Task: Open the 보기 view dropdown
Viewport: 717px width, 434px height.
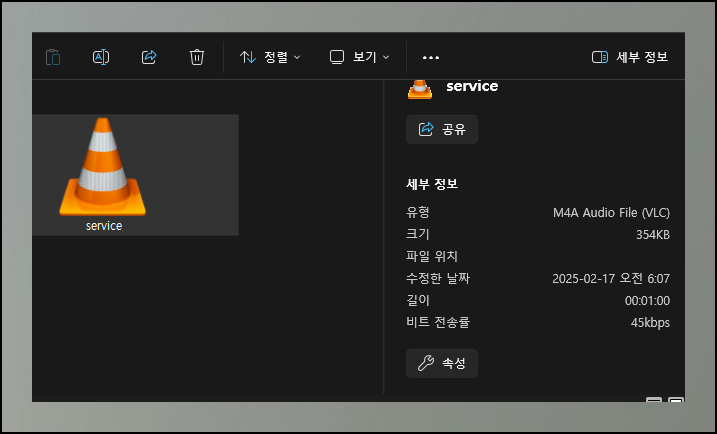Action: (x=359, y=57)
